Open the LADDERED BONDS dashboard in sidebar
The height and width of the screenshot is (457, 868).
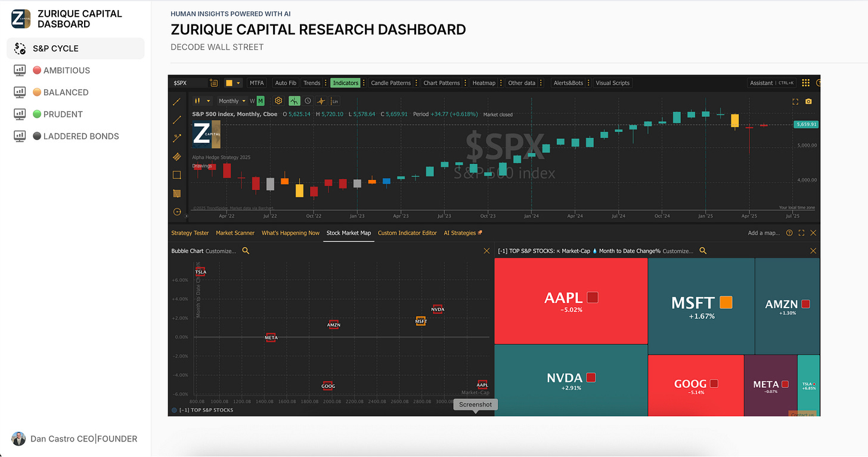pos(76,136)
